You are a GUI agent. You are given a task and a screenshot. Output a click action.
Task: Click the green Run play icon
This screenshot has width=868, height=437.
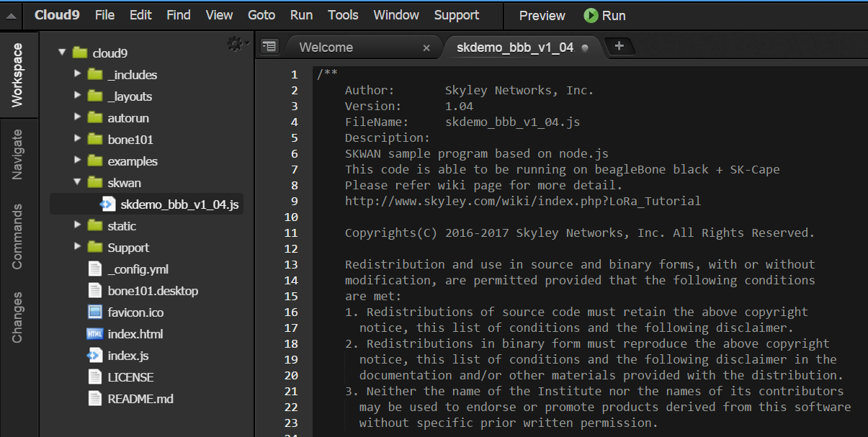pyautogui.click(x=591, y=15)
